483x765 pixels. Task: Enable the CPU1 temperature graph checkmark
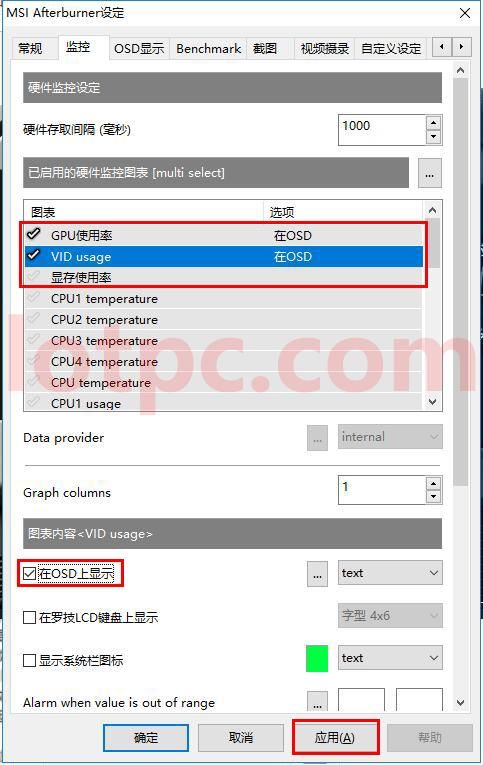pyautogui.click(x=34, y=298)
